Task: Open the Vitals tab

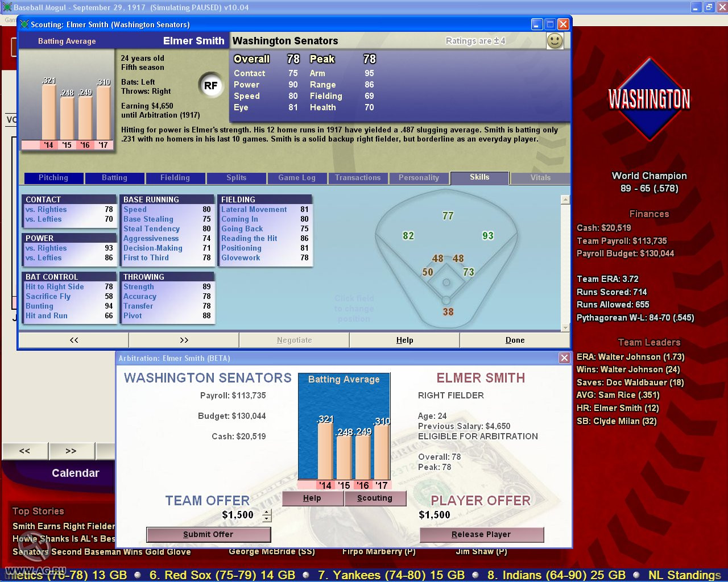Action: [540, 178]
